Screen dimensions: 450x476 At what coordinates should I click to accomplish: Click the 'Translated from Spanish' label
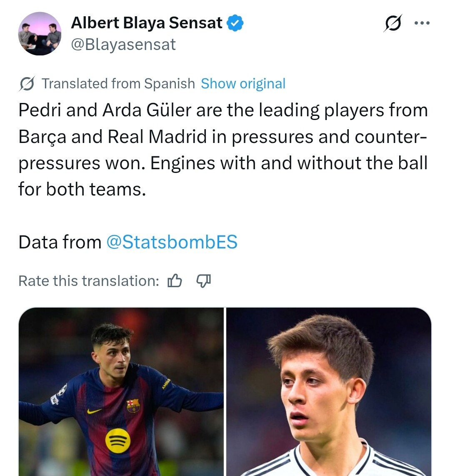pos(118,84)
